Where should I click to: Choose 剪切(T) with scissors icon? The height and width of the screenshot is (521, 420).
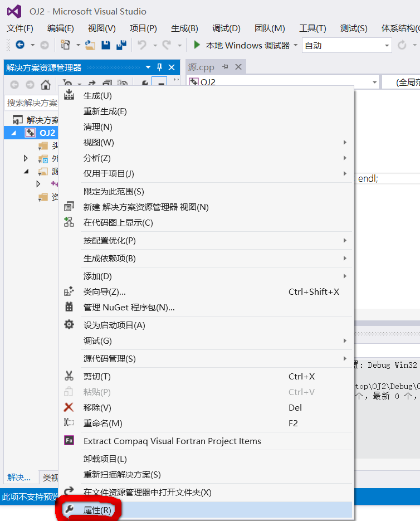pyautogui.click(x=206, y=377)
